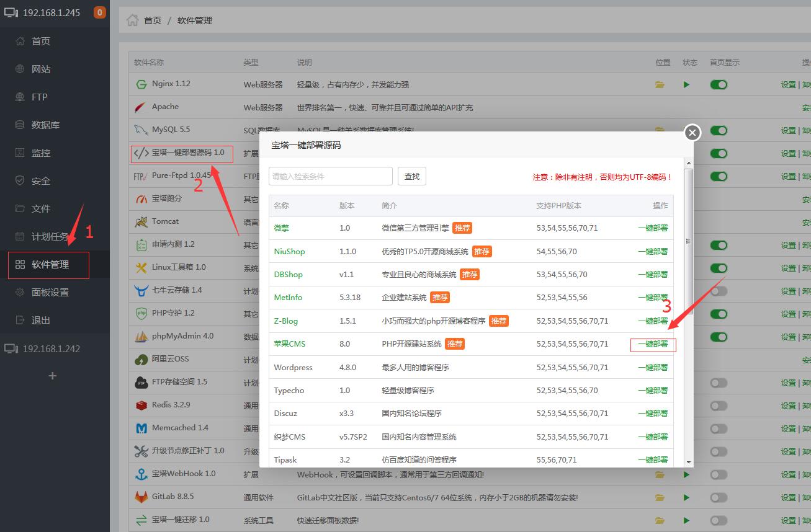Click the Memcached 1.4 icon
Screen dimensions: 811x532
tap(141, 428)
